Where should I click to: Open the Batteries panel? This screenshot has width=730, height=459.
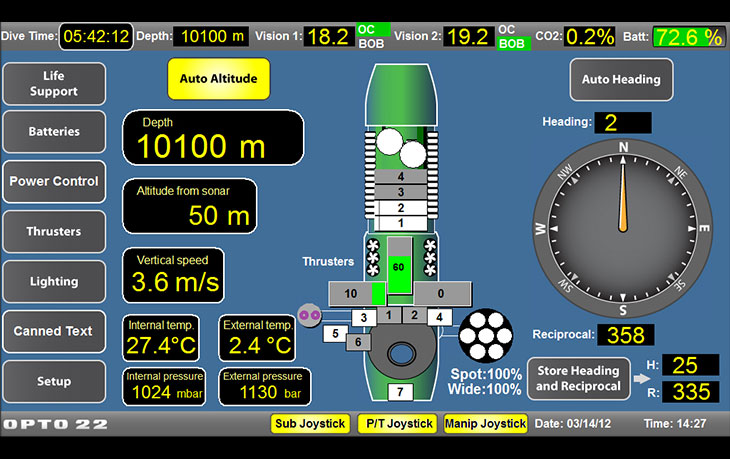[x=54, y=132]
